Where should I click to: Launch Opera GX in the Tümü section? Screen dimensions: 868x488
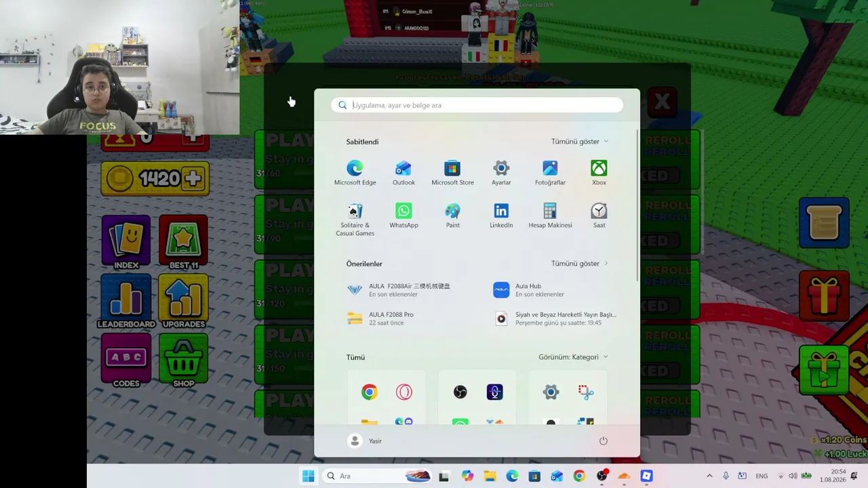click(403, 392)
